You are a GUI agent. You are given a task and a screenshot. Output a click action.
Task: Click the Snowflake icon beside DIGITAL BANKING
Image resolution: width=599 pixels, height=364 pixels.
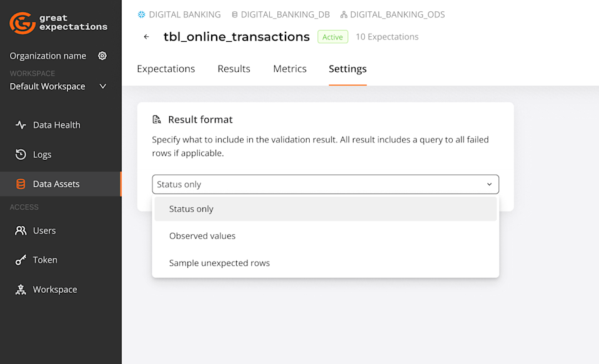coord(138,14)
